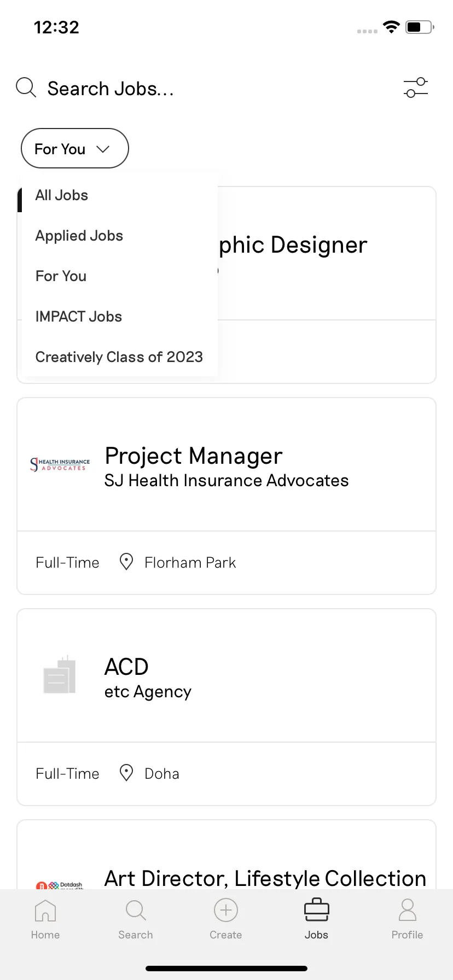This screenshot has width=453, height=980.
Task: Open the ACD etc Agency job card
Action: click(226, 707)
